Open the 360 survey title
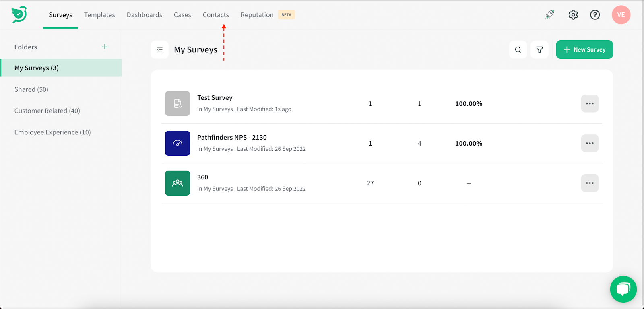 pyautogui.click(x=203, y=177)
